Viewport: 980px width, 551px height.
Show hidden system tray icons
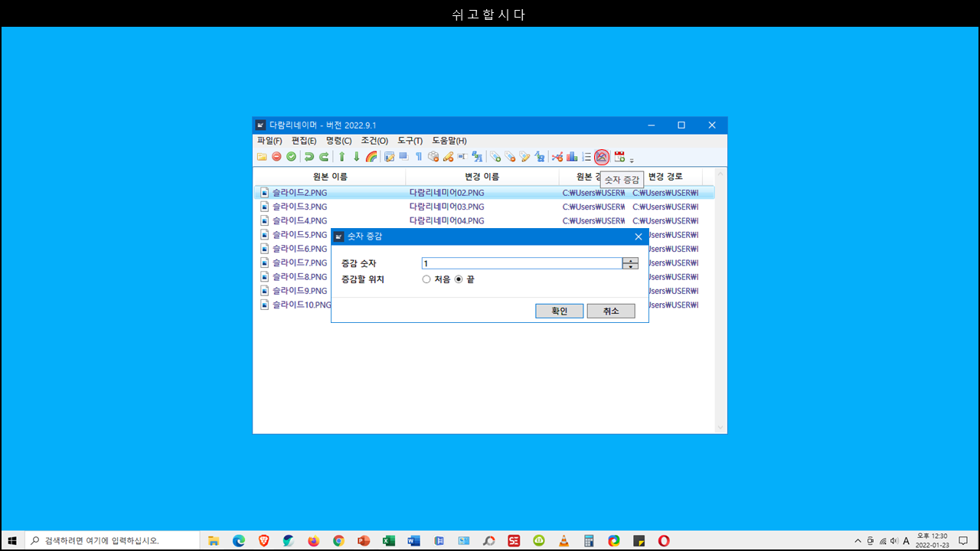click(x=857, y=540)
